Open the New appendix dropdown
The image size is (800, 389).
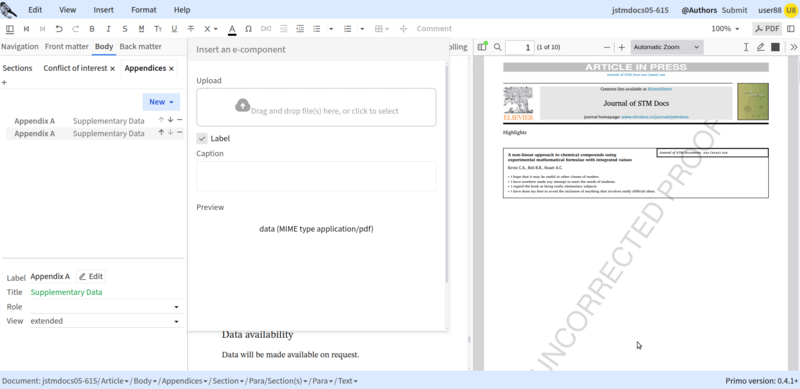161,102
